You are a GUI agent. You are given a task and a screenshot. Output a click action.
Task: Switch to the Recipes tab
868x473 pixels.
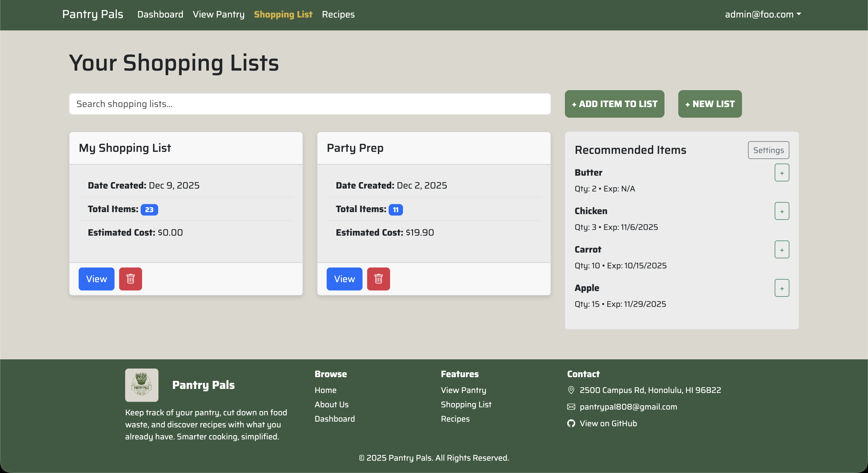338,14
